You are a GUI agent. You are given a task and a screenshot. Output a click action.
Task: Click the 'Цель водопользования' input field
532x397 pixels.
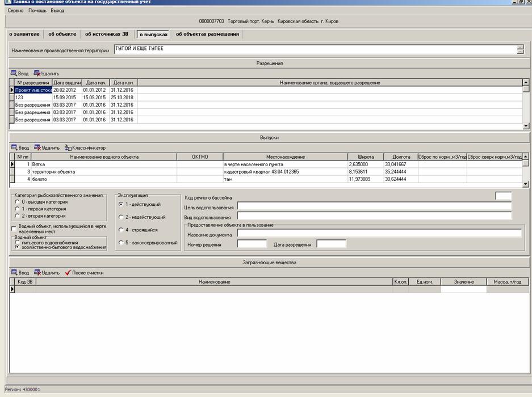point(374,206)
